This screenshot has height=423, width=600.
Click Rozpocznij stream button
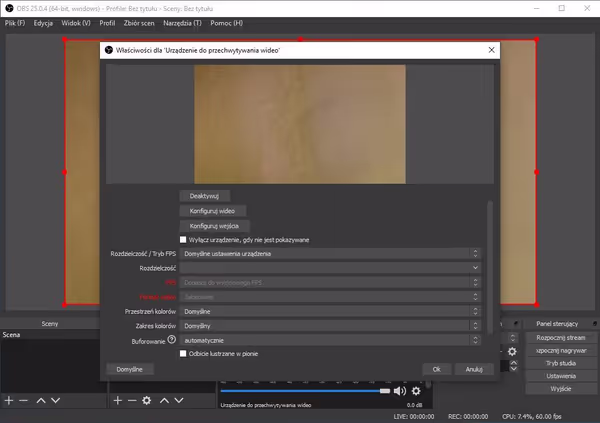tap(561, 338)
